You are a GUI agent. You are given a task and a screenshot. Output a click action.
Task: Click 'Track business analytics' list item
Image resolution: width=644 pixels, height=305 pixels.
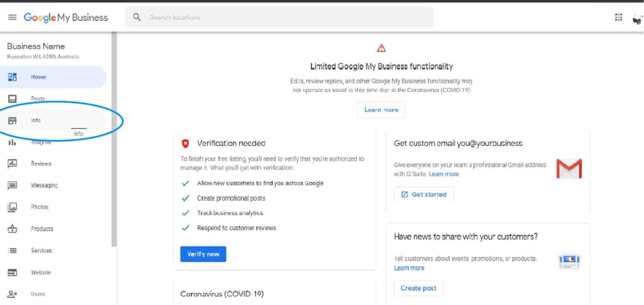point(230,213)
